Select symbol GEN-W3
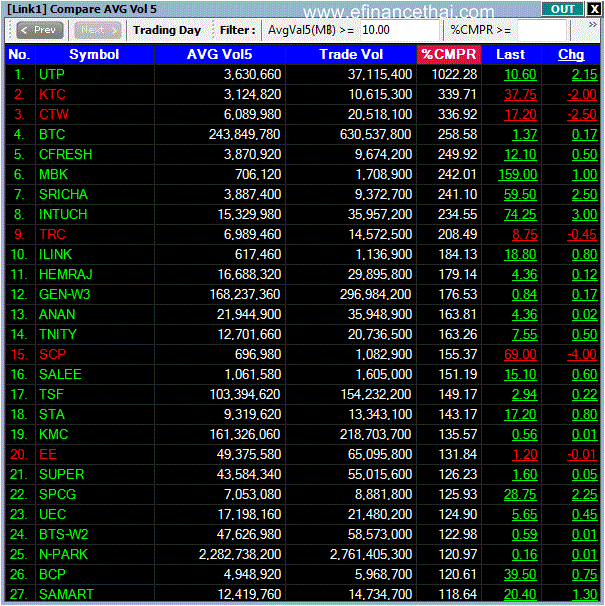The height and width of the screenshot is (606, 605). pos(65,295)
